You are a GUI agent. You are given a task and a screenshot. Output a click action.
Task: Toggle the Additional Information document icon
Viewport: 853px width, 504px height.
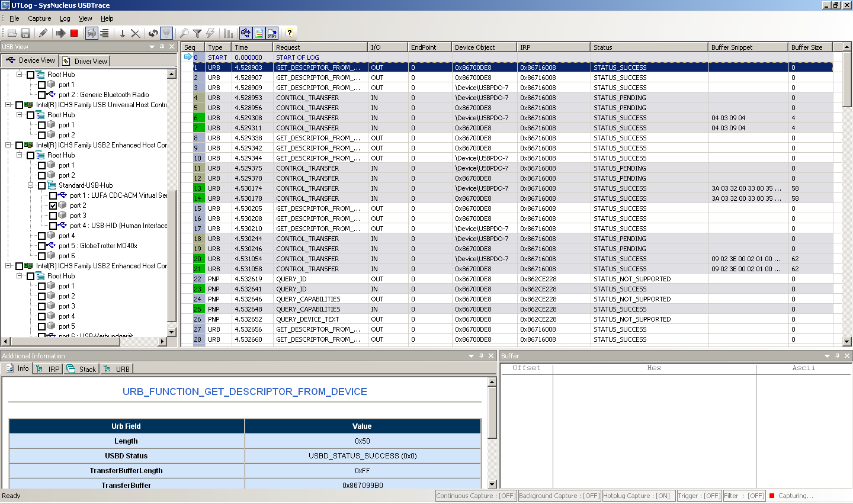coord(259,33)
